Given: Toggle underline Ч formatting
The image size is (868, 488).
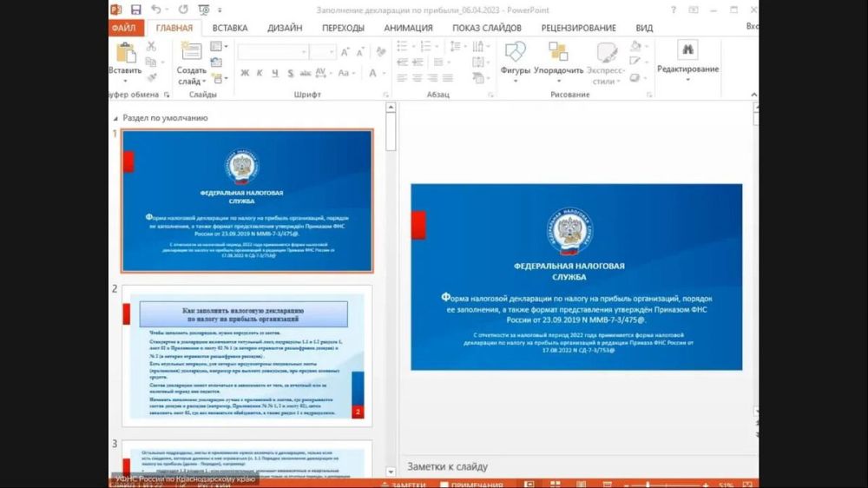Looking at the screenshot, I should pos(275,73).
